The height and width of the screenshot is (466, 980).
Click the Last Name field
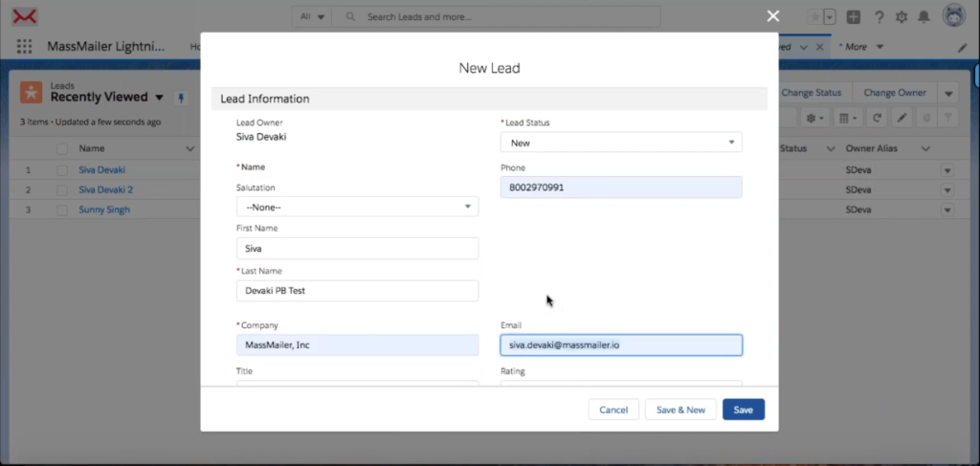(357, 291)
